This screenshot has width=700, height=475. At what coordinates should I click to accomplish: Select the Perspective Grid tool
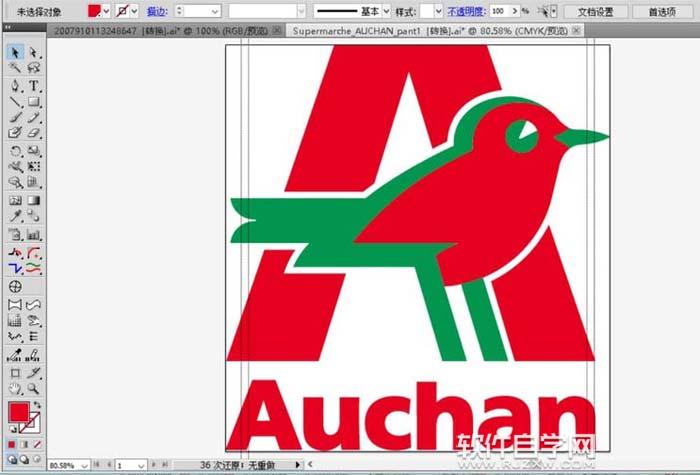click(33, 182)
